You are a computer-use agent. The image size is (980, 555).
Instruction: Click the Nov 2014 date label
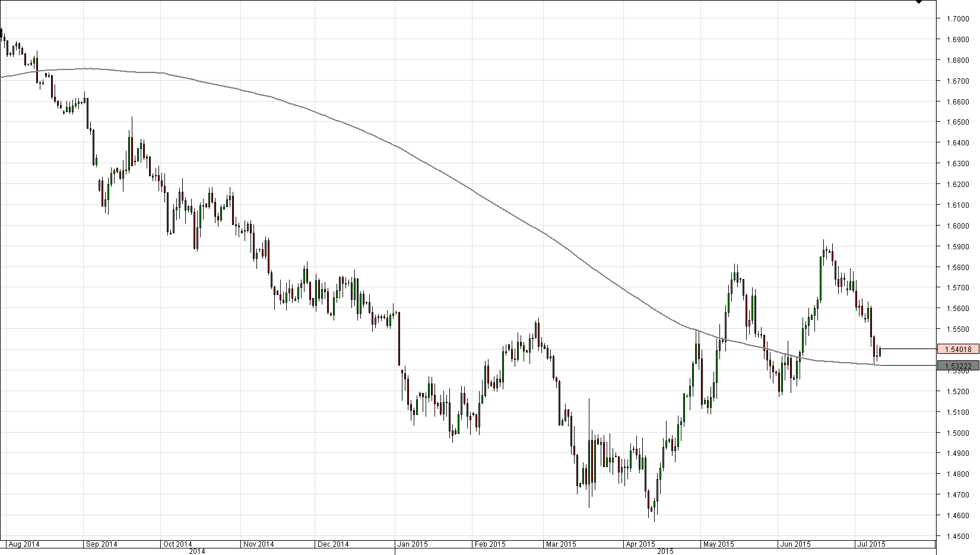point(258,544)
